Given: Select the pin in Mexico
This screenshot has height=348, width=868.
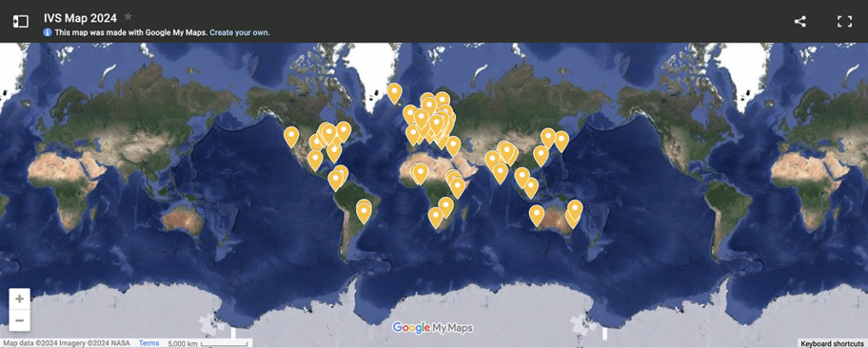Looking at the screenshot, I should [315, 159].
